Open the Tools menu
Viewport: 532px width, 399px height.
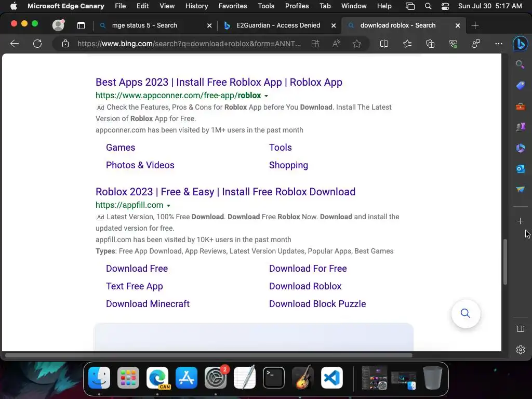266,6
